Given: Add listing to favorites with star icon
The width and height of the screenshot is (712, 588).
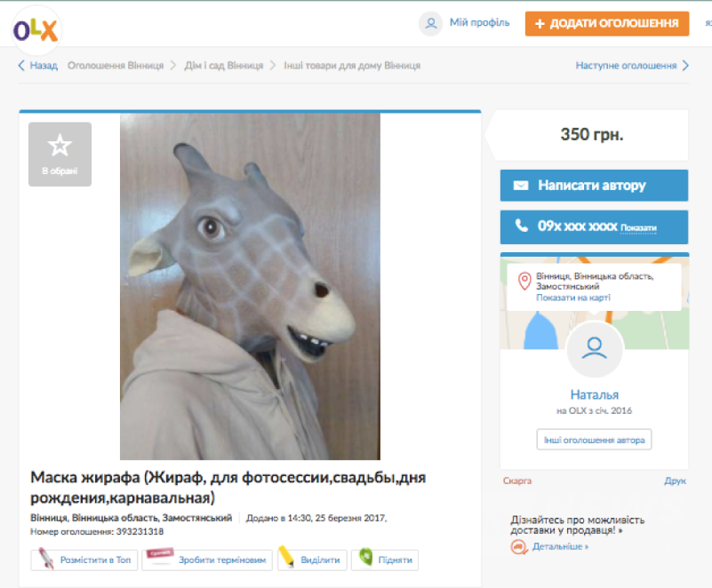Looking at the screenshot, I should [x=60, y=154].
